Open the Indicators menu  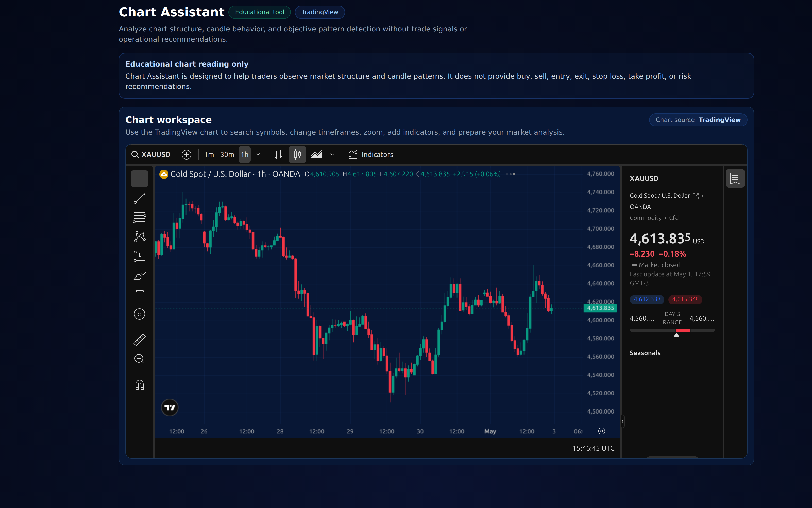(371, 154)
